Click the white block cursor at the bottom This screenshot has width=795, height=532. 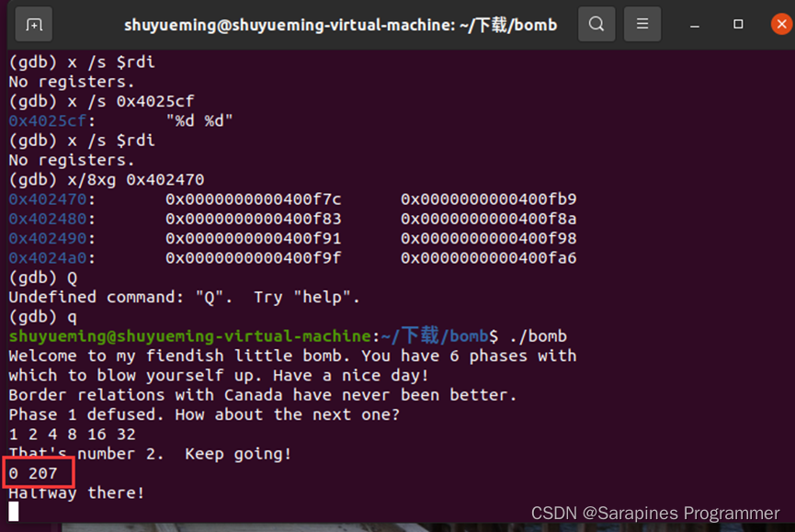click(x=14, y=512)
